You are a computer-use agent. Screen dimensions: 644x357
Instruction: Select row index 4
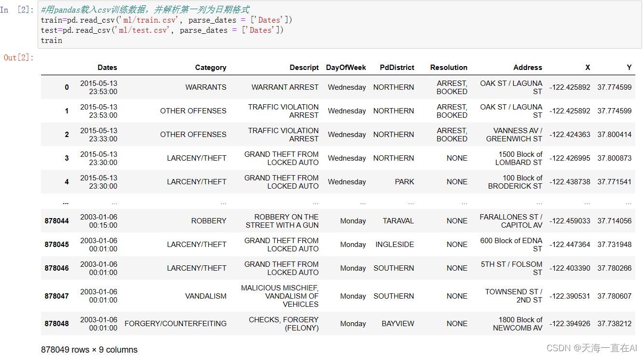67,182
